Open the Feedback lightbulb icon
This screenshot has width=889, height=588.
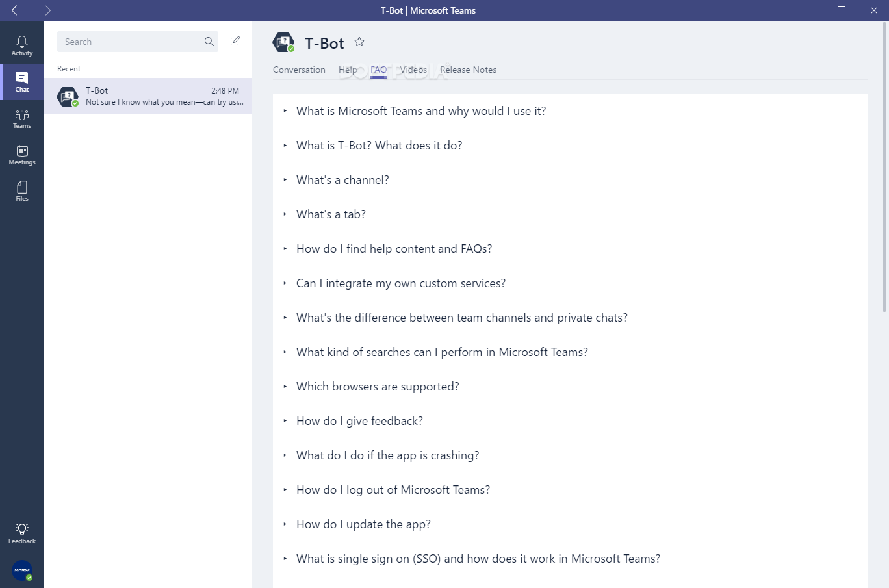coord(22,529)
